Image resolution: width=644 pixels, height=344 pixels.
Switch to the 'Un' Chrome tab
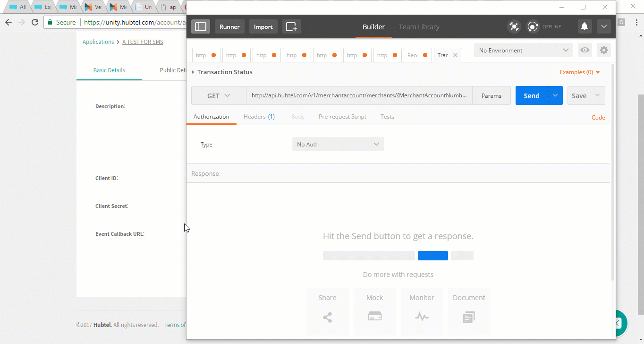pos(143,7)
